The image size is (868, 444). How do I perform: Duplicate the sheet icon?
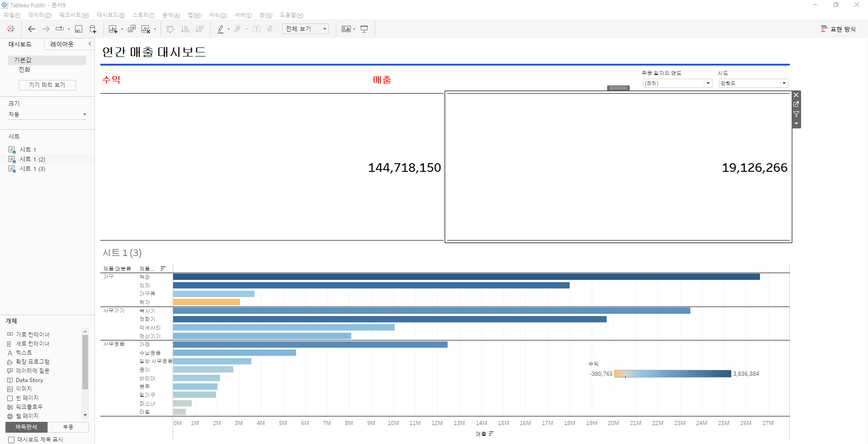click(132, 29)
